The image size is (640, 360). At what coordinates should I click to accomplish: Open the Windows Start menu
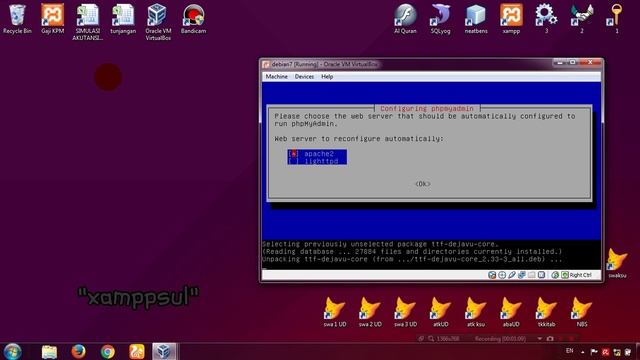click(13, 351)
